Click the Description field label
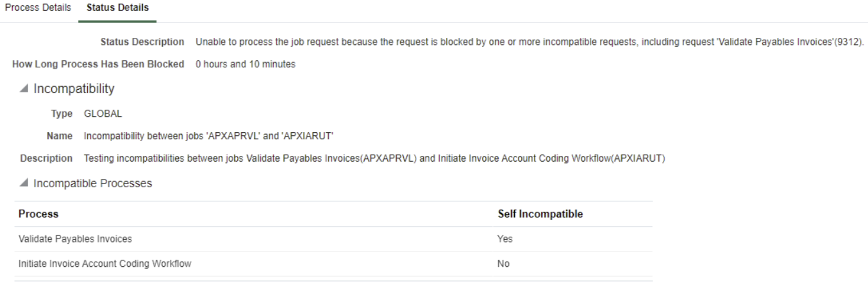 46,158
